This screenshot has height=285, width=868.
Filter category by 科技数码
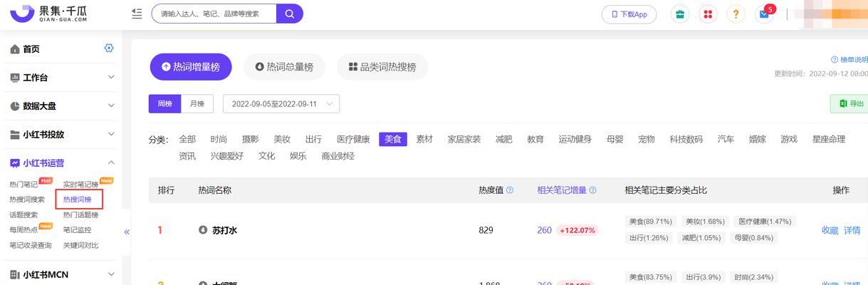tap(686, 139)
